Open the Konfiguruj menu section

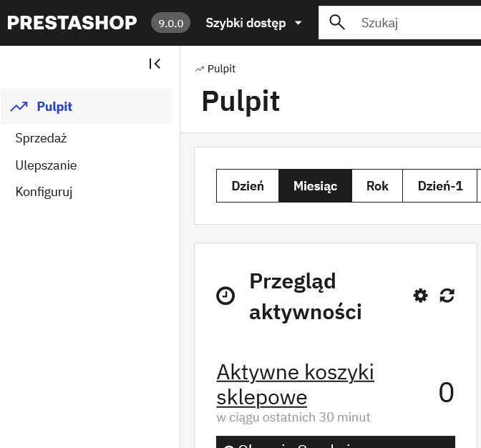44,192
